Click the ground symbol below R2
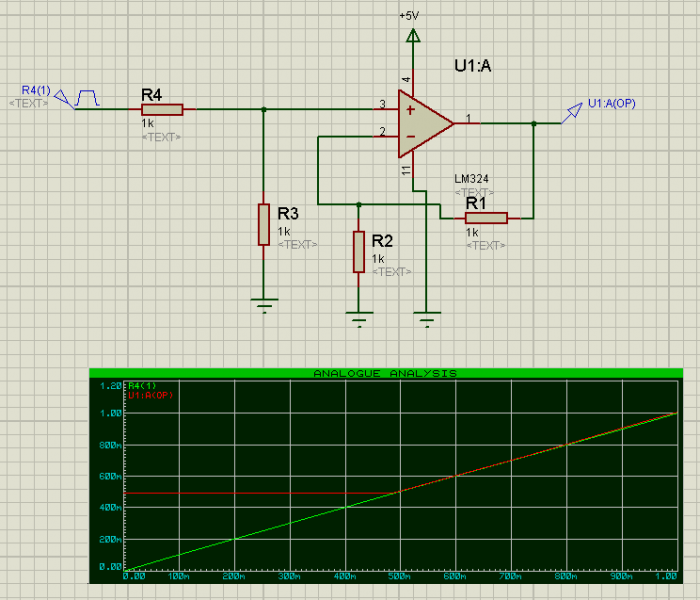Screen dimensions: 700x600 pos(359,319)
